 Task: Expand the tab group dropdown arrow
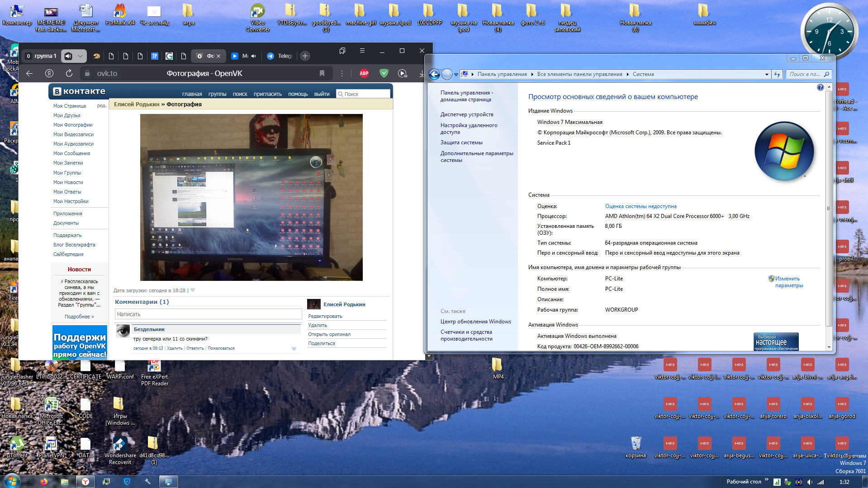pos(80,56)
